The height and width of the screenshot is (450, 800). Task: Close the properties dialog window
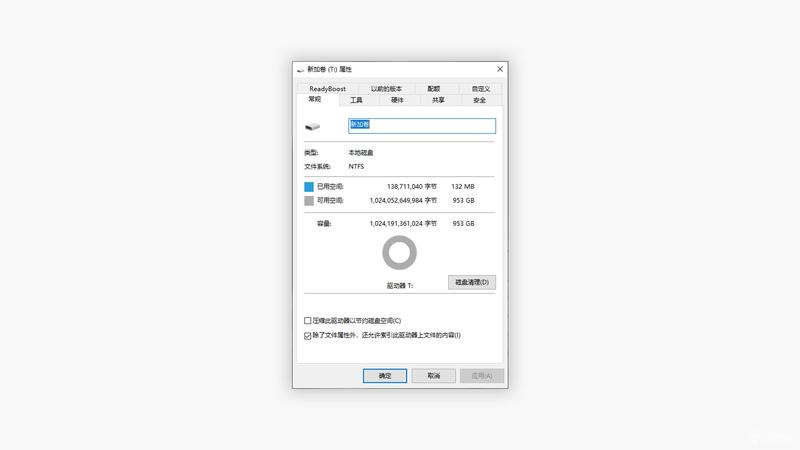click(500, 69)
